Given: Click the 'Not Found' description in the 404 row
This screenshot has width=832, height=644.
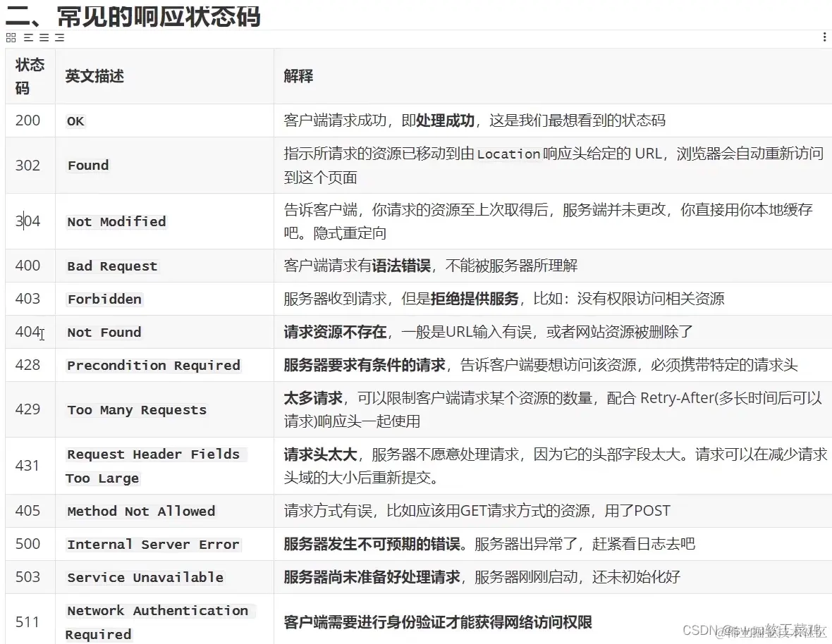Looking at the screenshot, I should tap(104, 333).
